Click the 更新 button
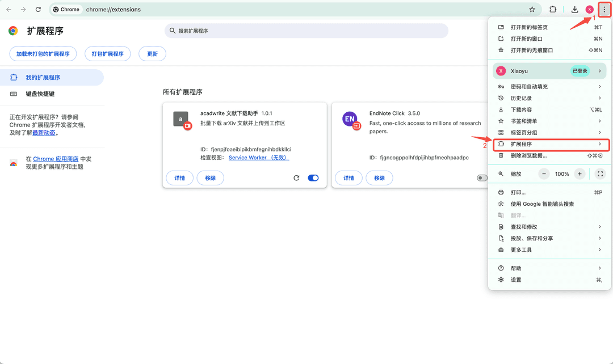 coord(153,54)
